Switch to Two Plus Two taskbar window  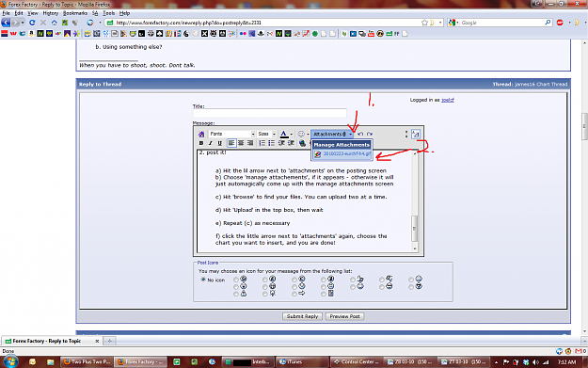(x=87, y=361)
